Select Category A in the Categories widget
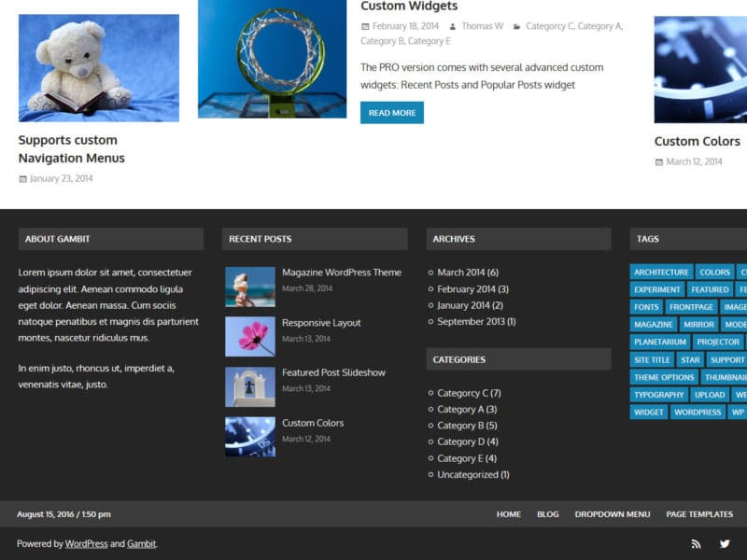This screenshot has width=747, height=560. coord(464,409)
